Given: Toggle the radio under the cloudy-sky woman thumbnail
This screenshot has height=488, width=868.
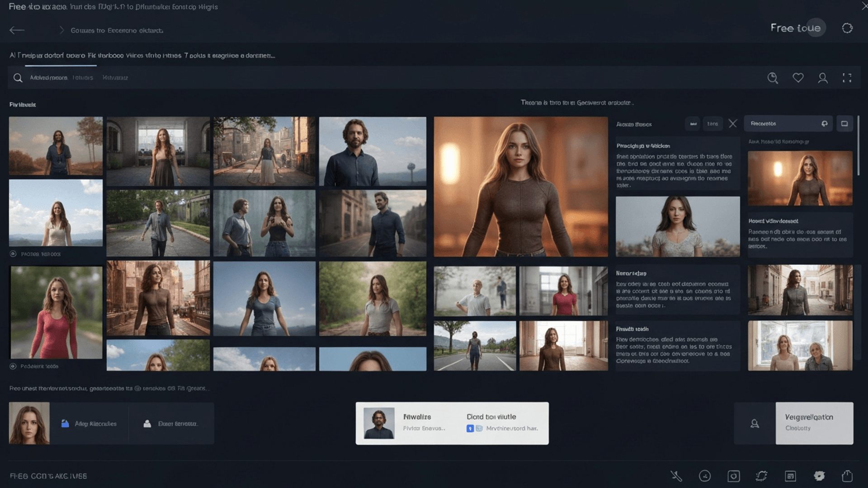Looking at the screenshot, I should [13, 254].
